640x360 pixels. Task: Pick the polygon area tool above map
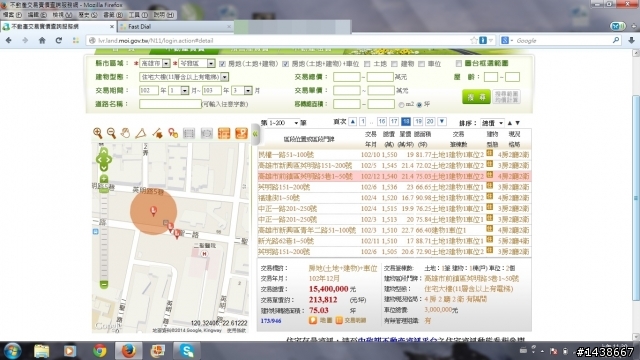pyautogui.click(x=157, y=133)
